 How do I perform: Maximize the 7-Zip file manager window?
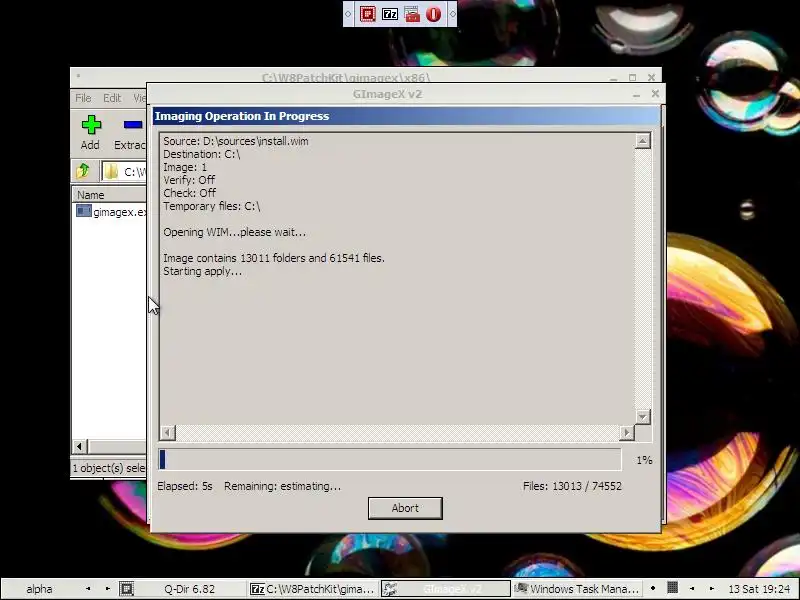tap(633, 78)
